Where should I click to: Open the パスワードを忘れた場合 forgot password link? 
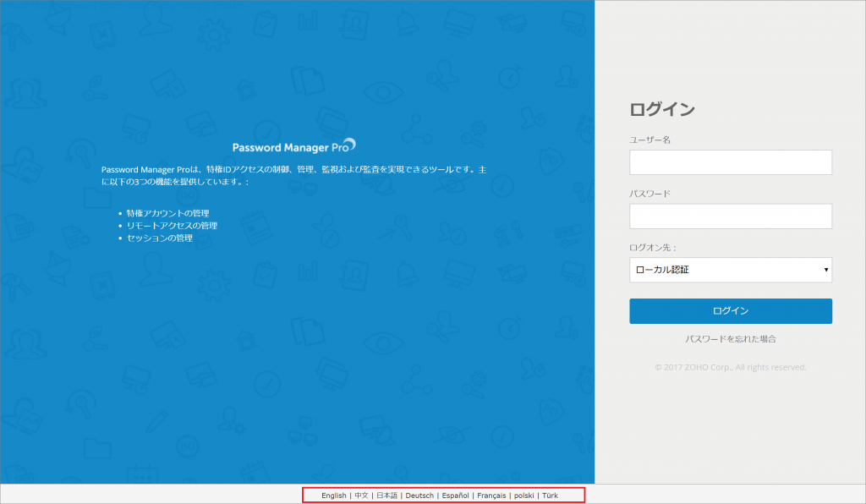pyautogui.click(x=730, y=339)
